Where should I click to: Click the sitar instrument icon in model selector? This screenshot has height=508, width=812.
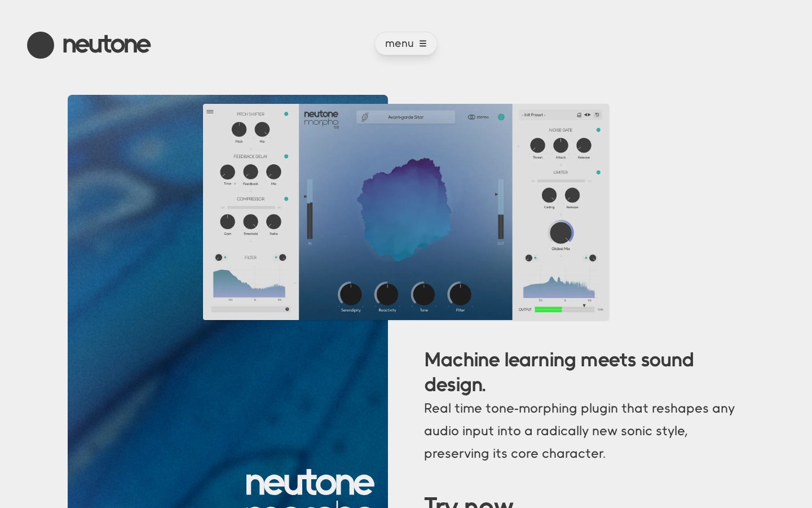pyautogui.click(x=365, y=117)
